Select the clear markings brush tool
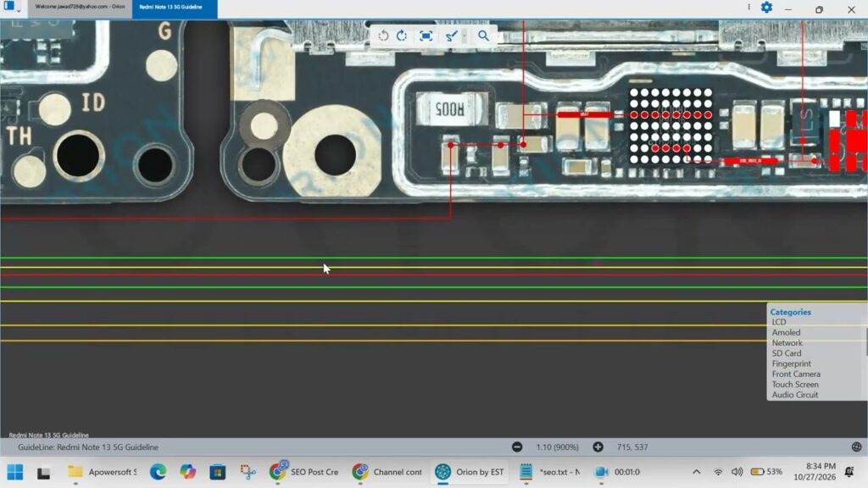 452,36
